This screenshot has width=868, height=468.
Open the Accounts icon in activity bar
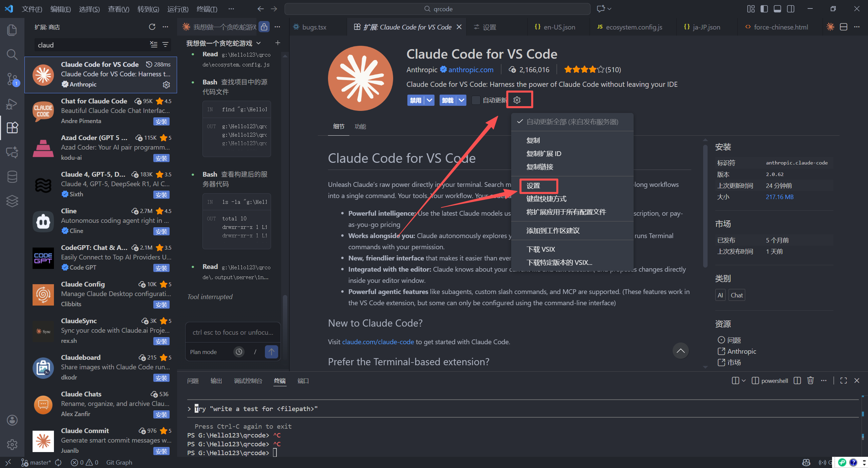click(12, 420)
